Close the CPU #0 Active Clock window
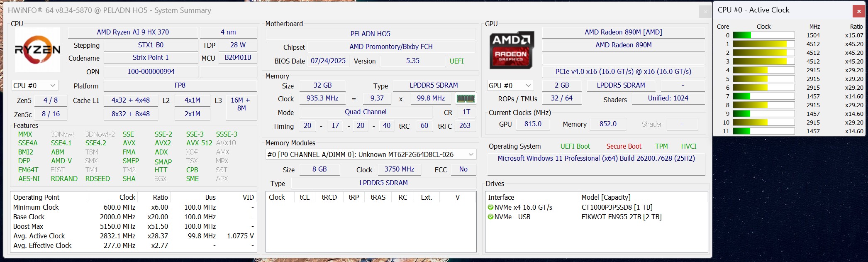Viewport: 868px width, 262px height. point(858,11)
